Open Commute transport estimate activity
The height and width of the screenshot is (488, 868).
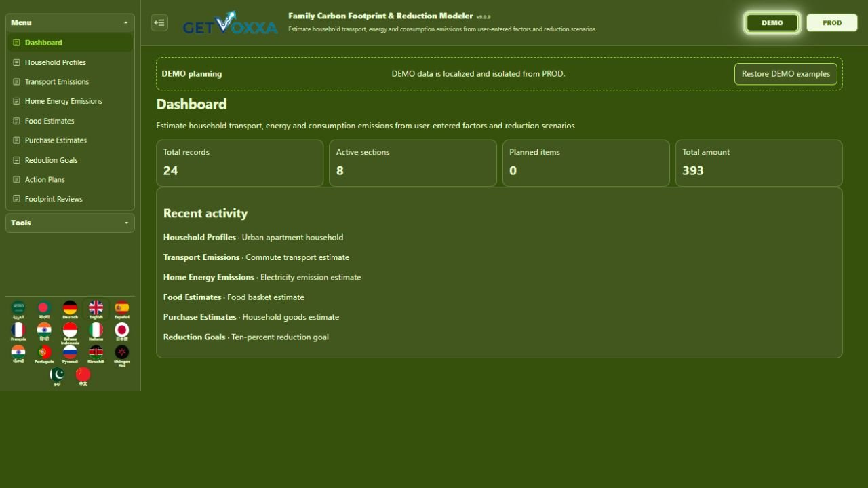297,257
